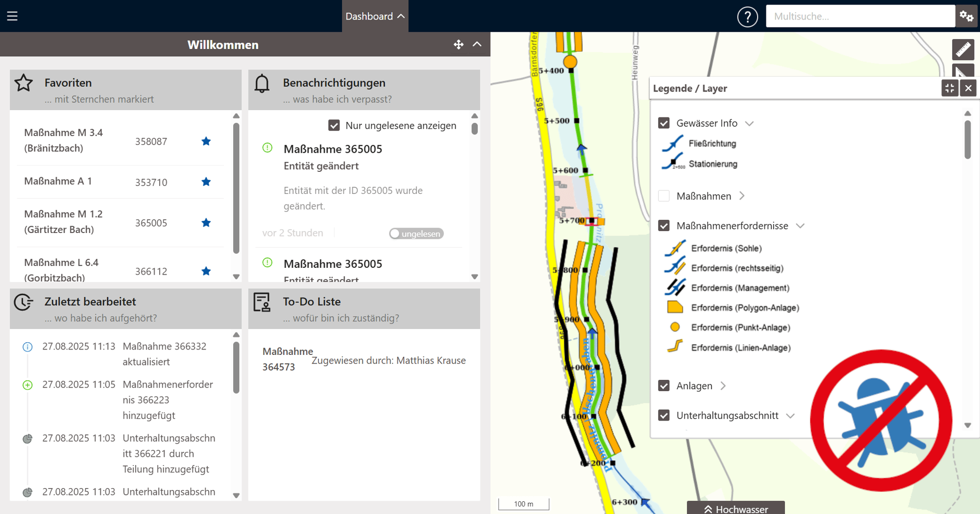980x514 pixels.
Task: Click Erfordernis (Punkt-Anlage) orange circle swatch
Action: click(675, 327)
